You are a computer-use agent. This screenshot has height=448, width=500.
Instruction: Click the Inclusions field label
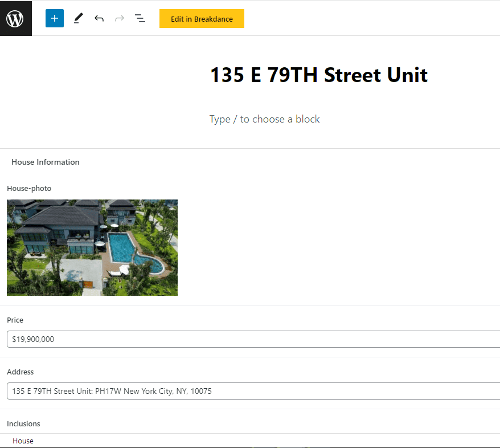(x=23, y=424)
